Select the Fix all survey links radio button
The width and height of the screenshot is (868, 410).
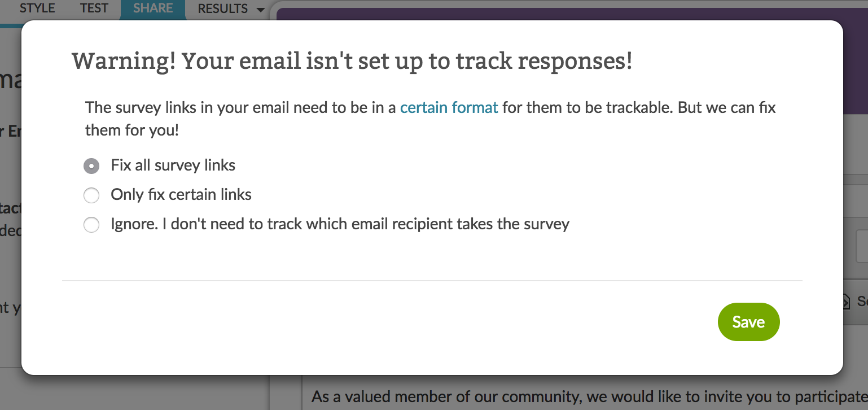pos(91,166)
